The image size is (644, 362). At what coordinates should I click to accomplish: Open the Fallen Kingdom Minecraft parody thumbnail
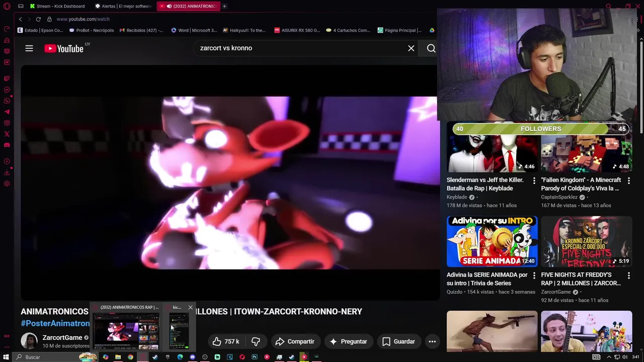(x=587, y=147)
